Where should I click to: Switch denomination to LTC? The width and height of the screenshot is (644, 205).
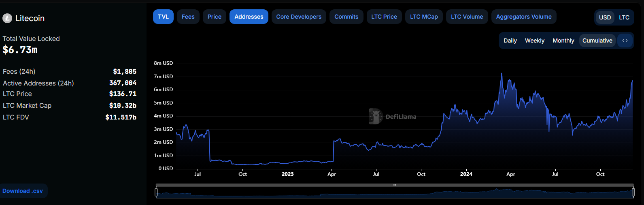coord(624,17)
